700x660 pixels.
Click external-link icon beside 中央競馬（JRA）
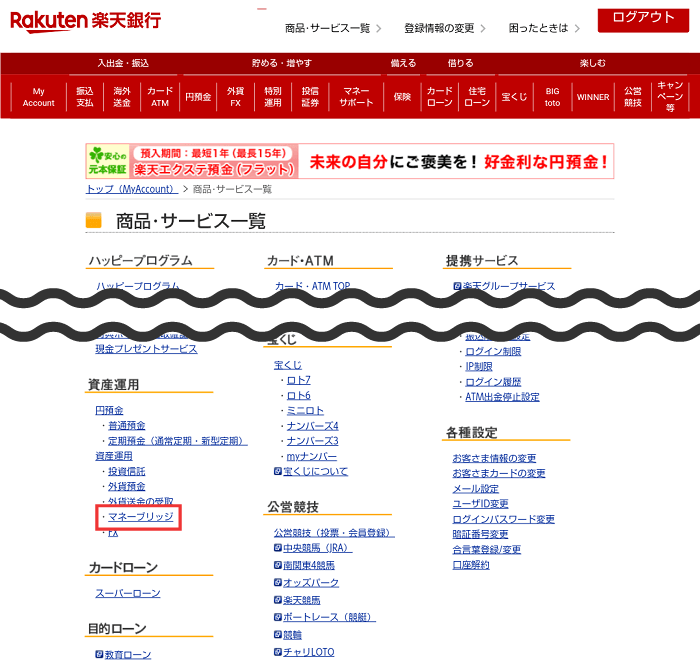pyautogui.click(x=278, y=547)
